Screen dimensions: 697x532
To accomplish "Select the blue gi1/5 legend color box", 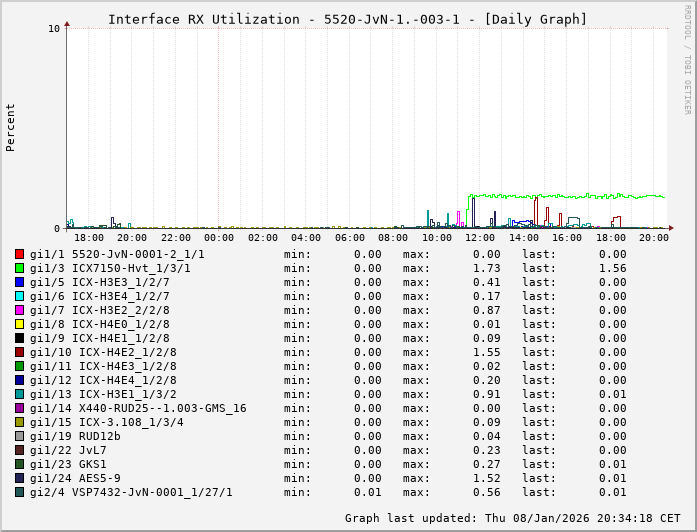I will tap(19, 282).
